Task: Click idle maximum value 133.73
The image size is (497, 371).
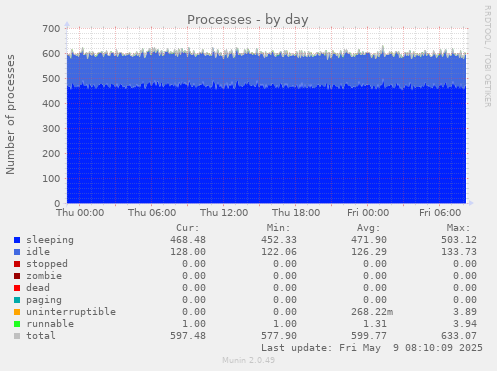Action: pyautogui.click(x=459, y=252)
